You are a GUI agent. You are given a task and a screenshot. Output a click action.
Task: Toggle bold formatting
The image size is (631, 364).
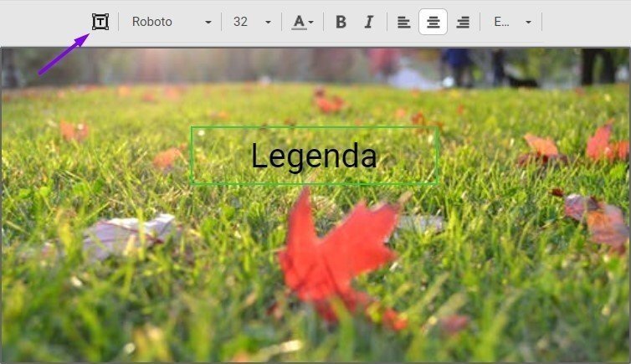pyautogui.click(x=341, y=22)
